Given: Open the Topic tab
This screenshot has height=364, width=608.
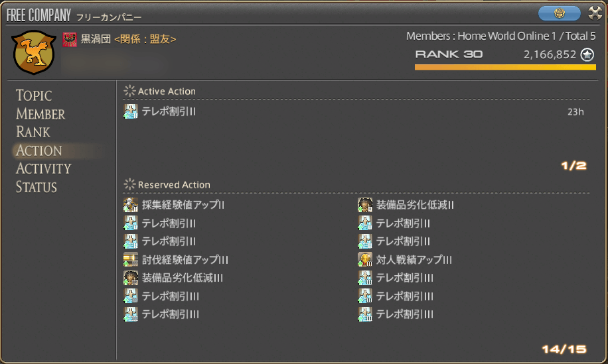Looking at the screenshot, I should point(34,96).
